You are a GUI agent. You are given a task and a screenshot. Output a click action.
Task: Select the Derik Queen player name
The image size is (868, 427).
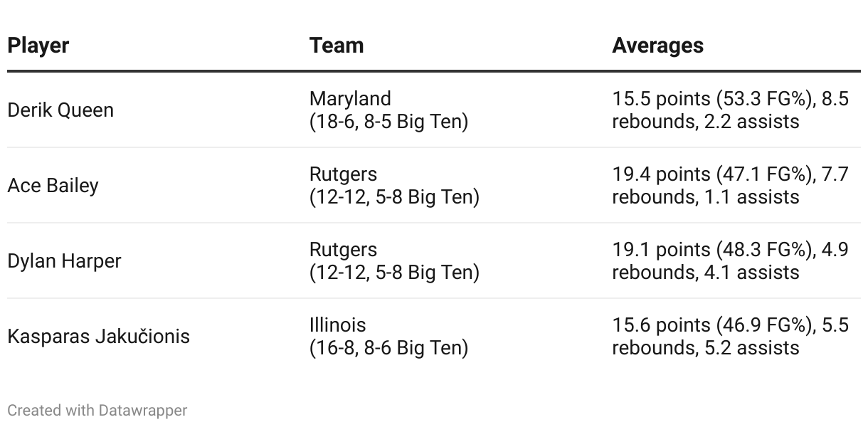click(x=60, y=110)
